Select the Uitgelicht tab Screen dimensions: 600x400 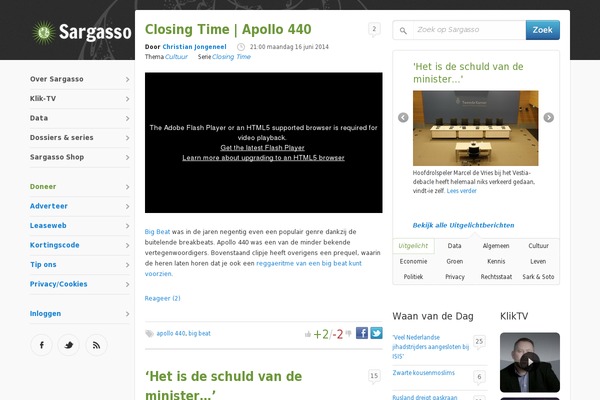pyautogui.click(x=413, y=246)
